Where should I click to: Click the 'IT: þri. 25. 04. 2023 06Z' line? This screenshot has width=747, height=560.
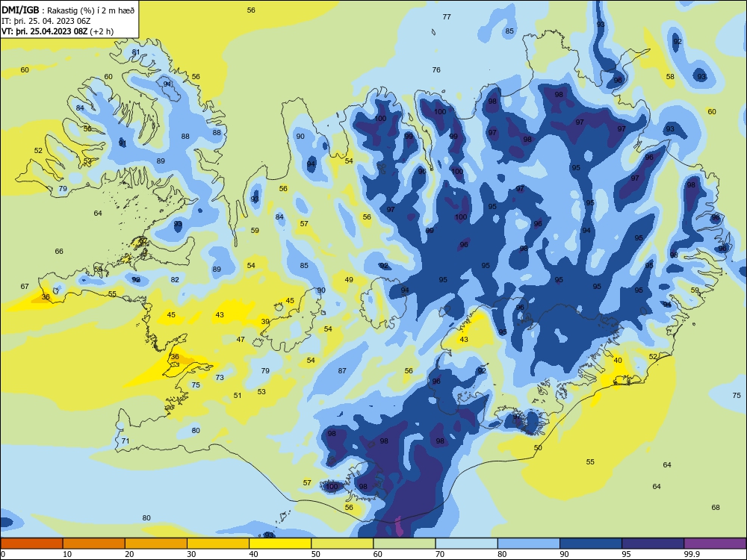pyautogui.click(x=46, y=21)
